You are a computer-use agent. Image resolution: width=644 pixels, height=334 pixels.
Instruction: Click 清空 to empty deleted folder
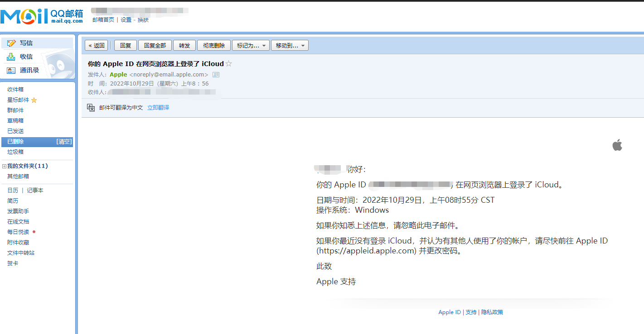point(64,142)
